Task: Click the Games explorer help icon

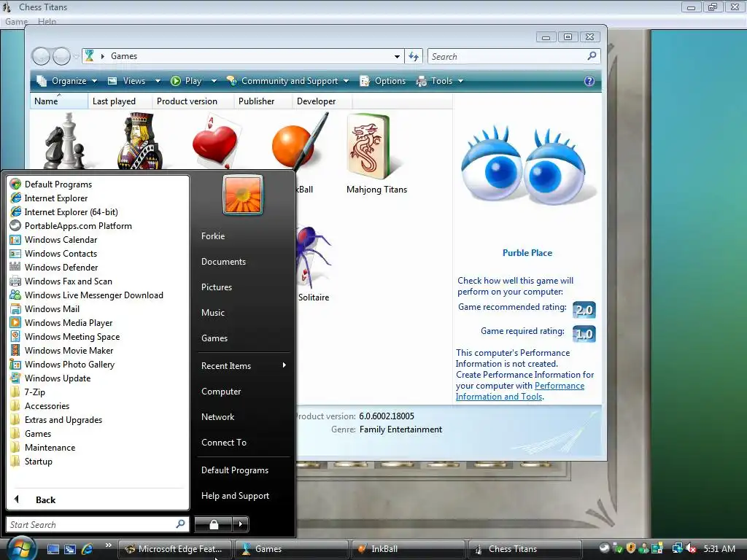Action: coord(589,81)
